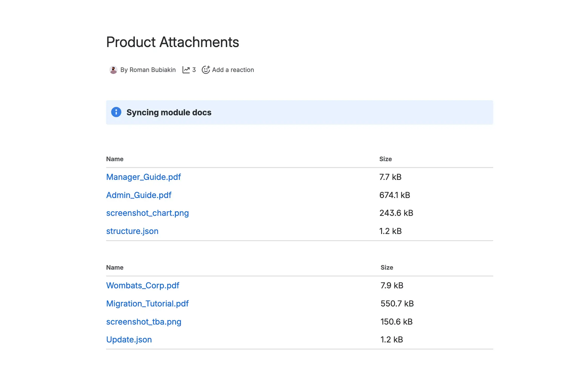
Task: Click the 243.6 kB size value
Action: click(x=396, y=213)
